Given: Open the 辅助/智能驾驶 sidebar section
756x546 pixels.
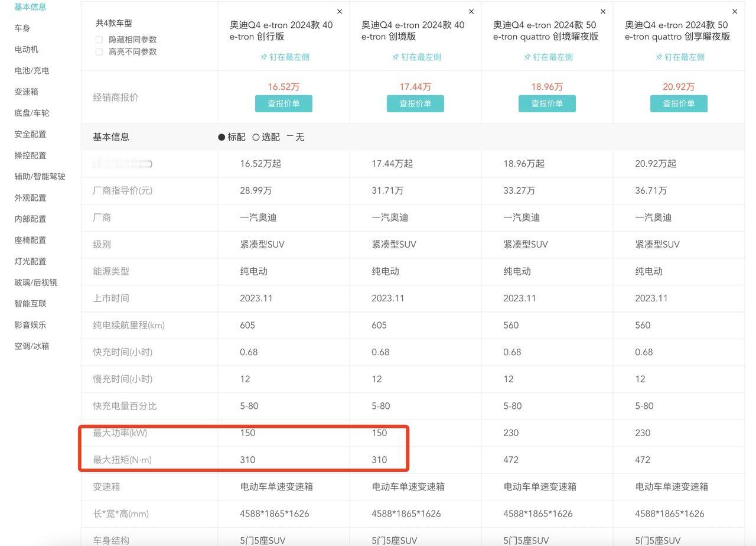Looking at the screenshot, I should (40, 177).
